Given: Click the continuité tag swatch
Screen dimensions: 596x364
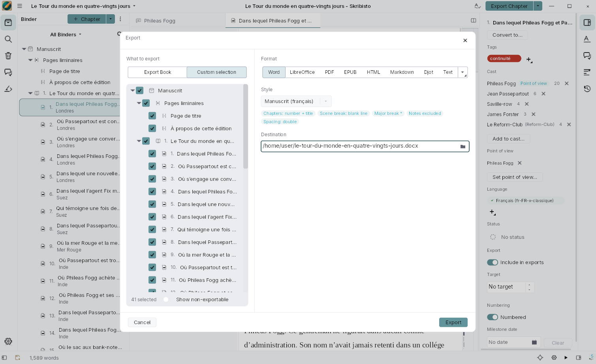Looking at the screenshot, I should coord(504,59).
